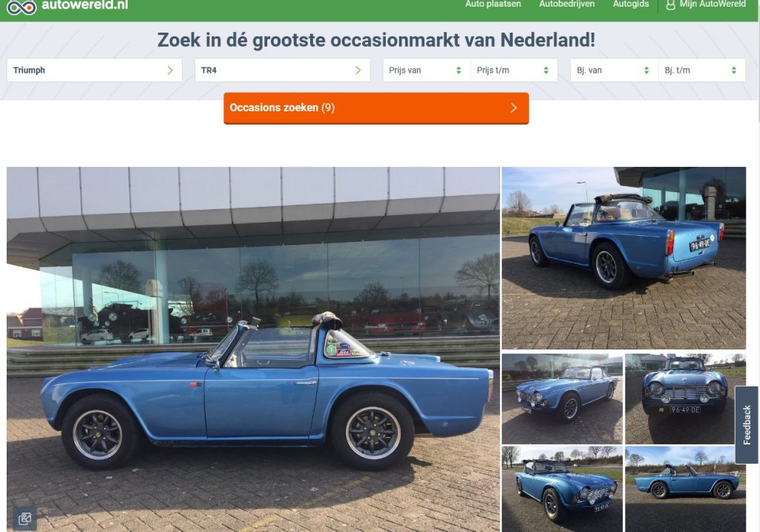Expand the Bj. t/m year selector

point(702,70)
